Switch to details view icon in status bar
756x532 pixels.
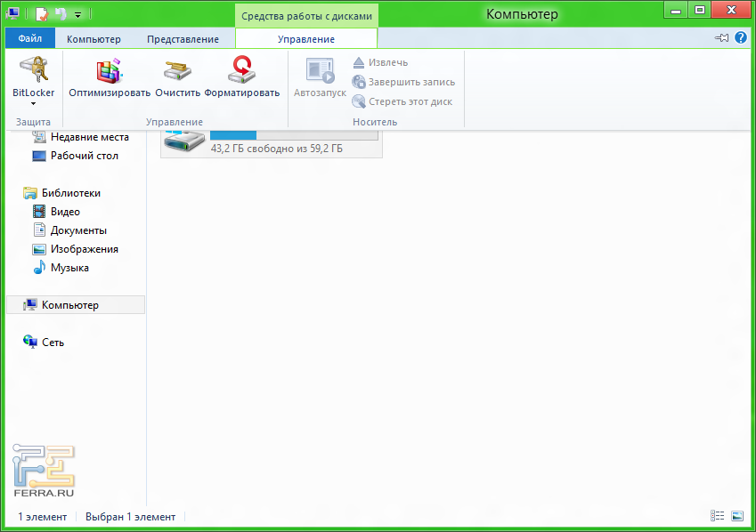(718, 516)
